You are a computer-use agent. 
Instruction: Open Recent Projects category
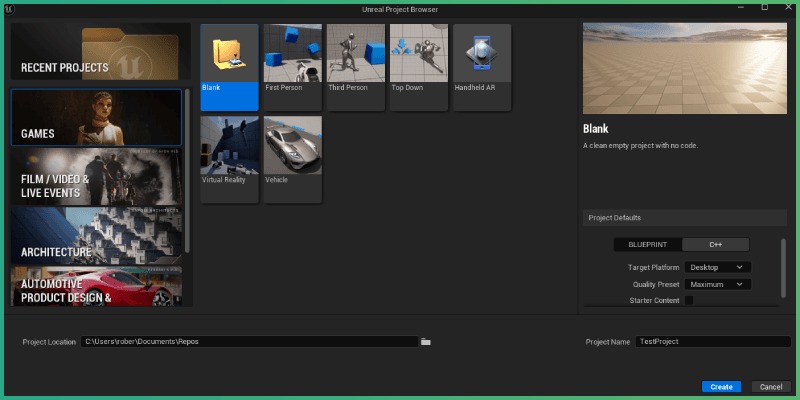[101, 51]
